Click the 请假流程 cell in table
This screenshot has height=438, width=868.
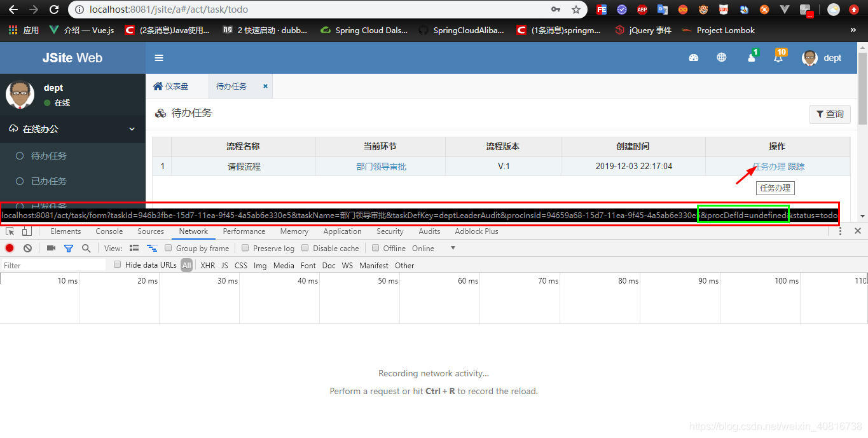click(x=244, y=167)
